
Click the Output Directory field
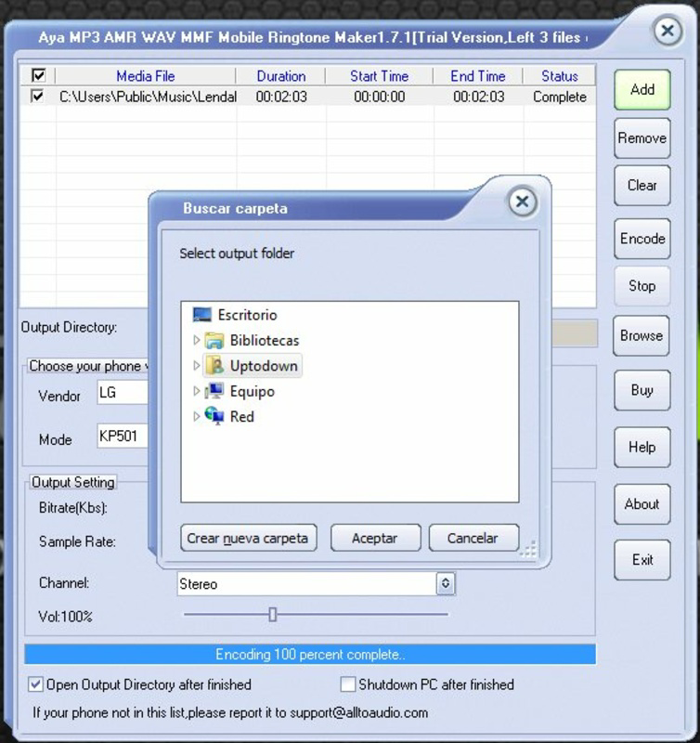coord(574,332)
